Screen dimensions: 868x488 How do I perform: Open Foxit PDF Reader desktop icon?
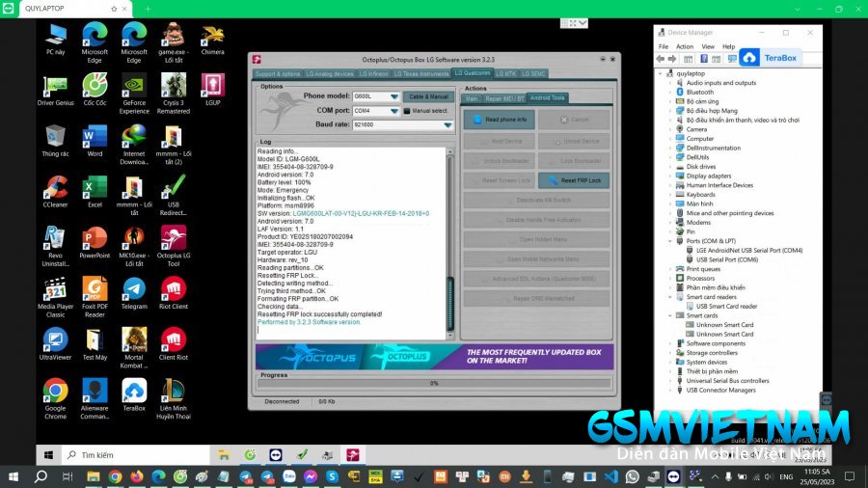95,298
